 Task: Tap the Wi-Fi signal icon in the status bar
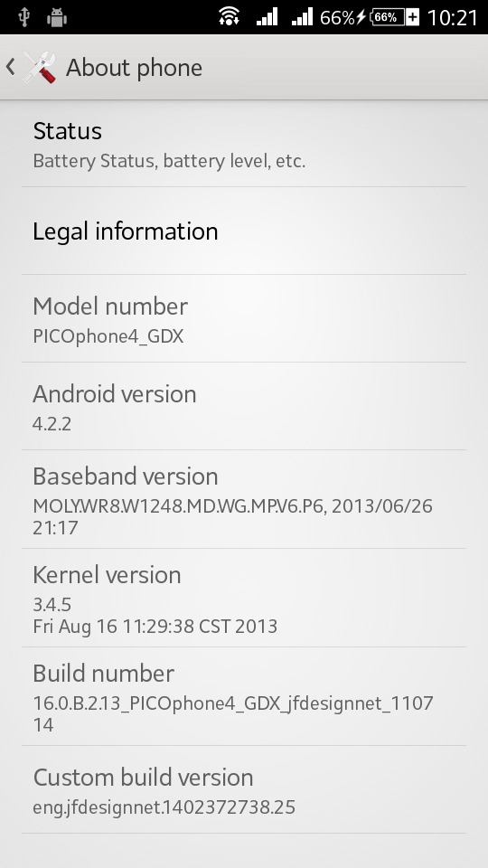[229, 16]
